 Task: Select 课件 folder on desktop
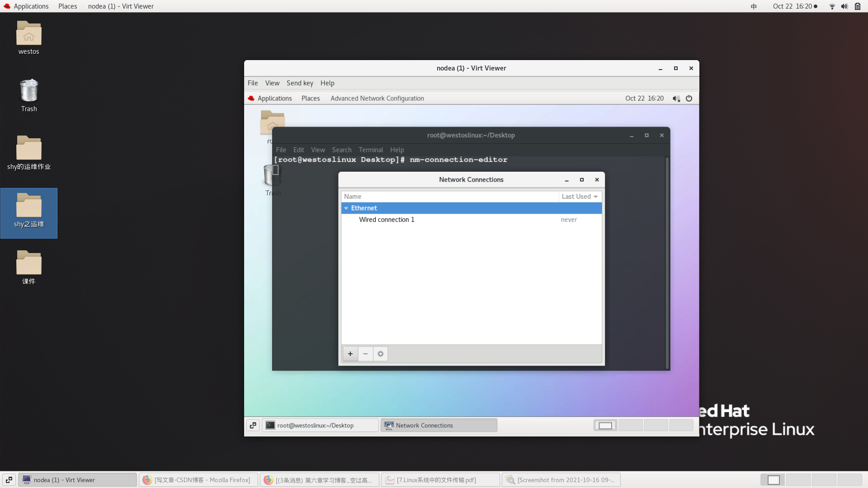(x=29, y=268)
